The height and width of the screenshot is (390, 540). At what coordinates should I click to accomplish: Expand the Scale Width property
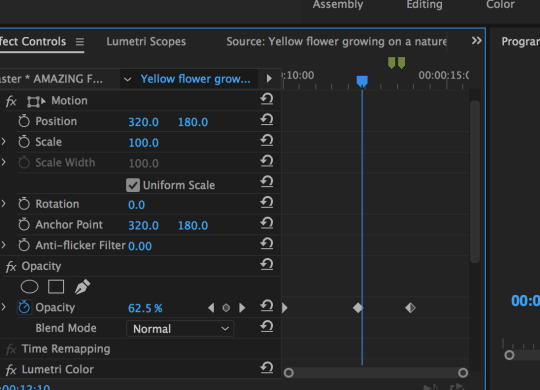click(3, 162)
